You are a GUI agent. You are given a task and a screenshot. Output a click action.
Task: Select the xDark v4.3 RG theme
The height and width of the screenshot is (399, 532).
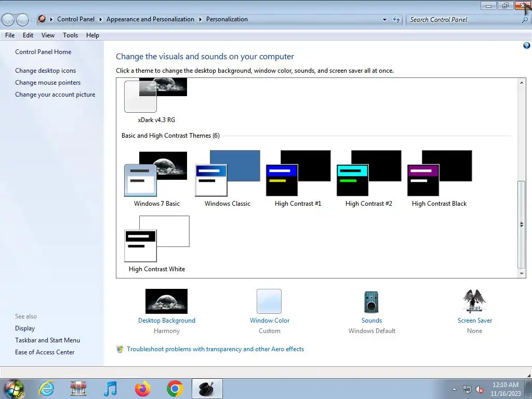[x=156, y=100]
